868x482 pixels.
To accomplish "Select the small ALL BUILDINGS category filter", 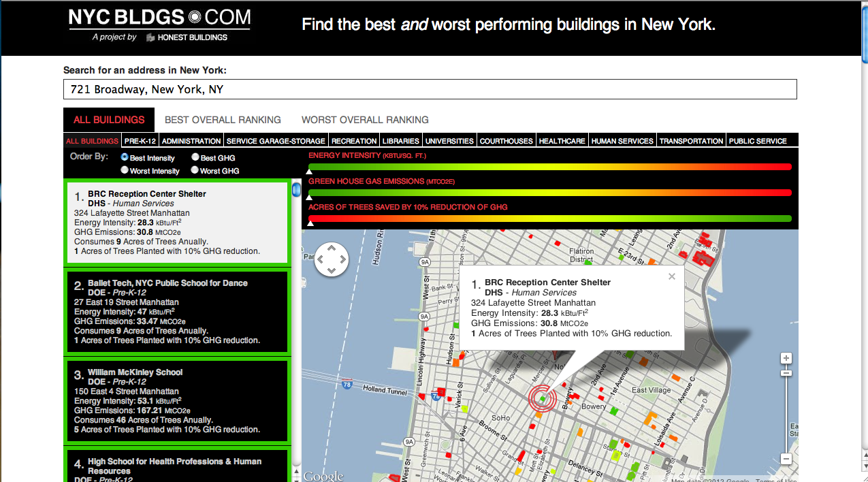I will [x=92, y=141].
